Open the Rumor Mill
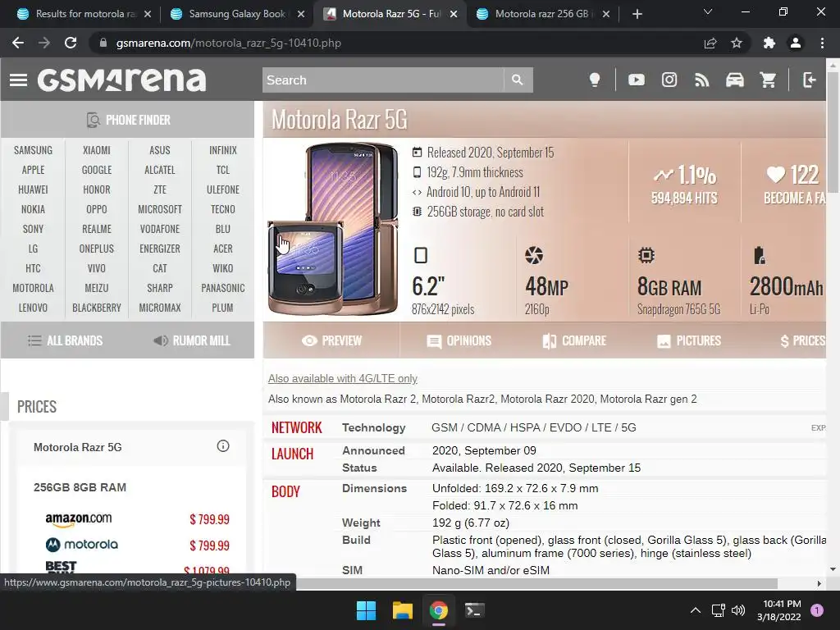This screenshot has height=630, width=840. tap(191, 340)
